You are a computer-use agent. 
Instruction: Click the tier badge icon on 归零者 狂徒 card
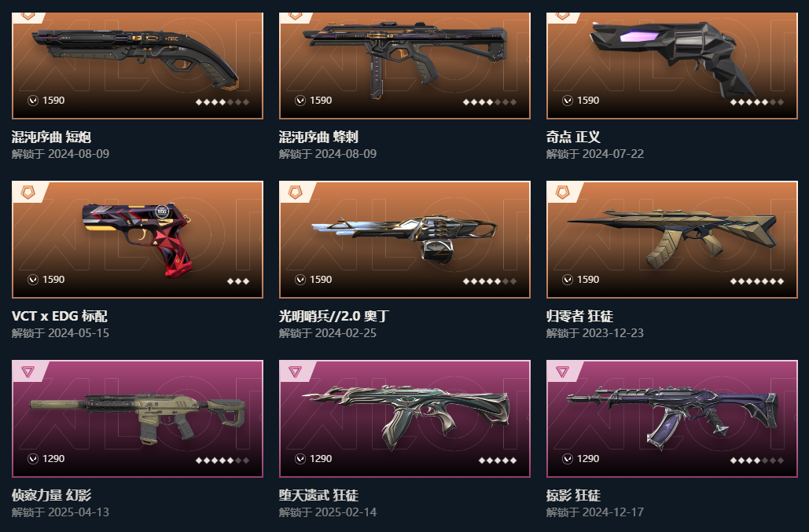point(562,193)
